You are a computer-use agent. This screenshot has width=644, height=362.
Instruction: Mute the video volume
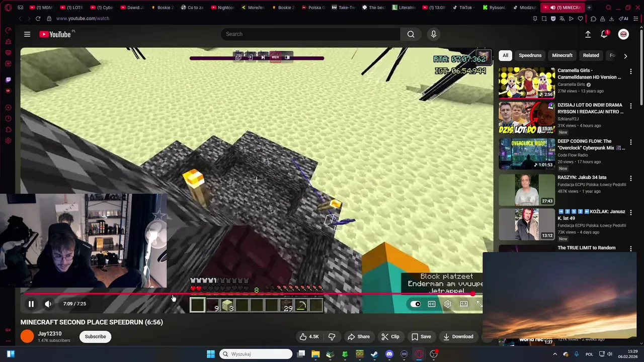click(x=48, y=304)
